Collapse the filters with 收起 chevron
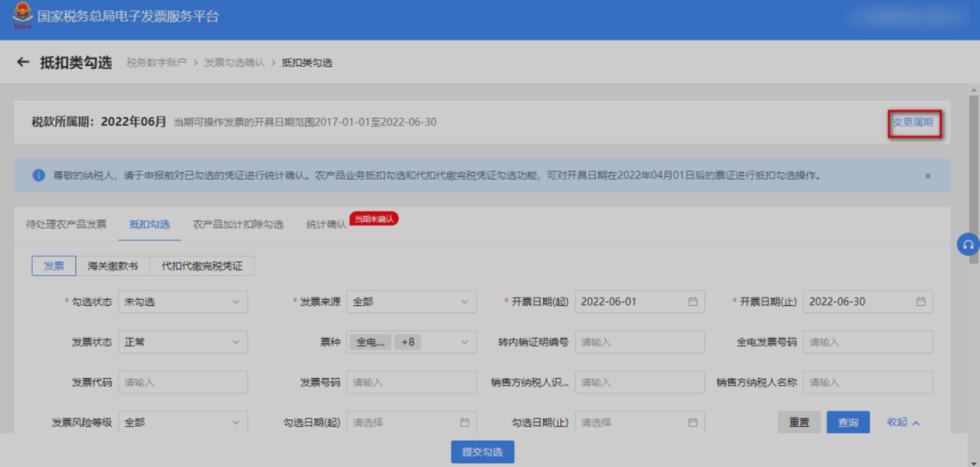The height and width of the screenshot is (467, 980). [x=903, y=422]
